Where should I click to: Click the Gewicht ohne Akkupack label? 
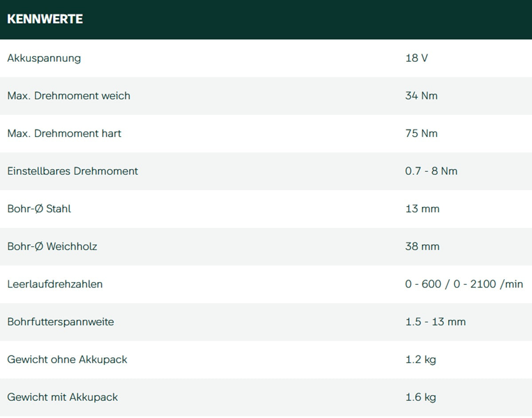point(67,360)
